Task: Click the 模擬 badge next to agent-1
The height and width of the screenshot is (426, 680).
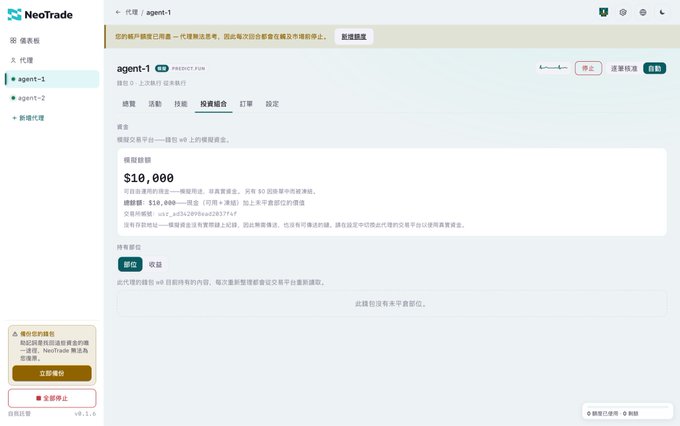Action: (x=162, y=69)
